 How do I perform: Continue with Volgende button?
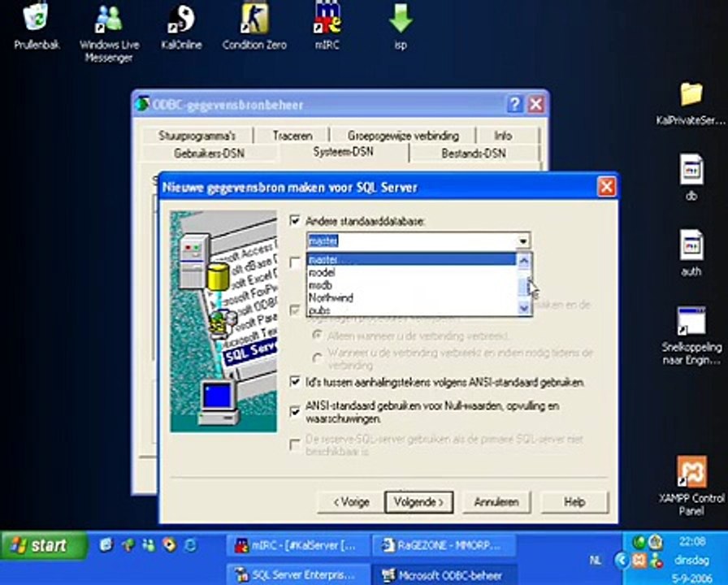coord(418,502)
